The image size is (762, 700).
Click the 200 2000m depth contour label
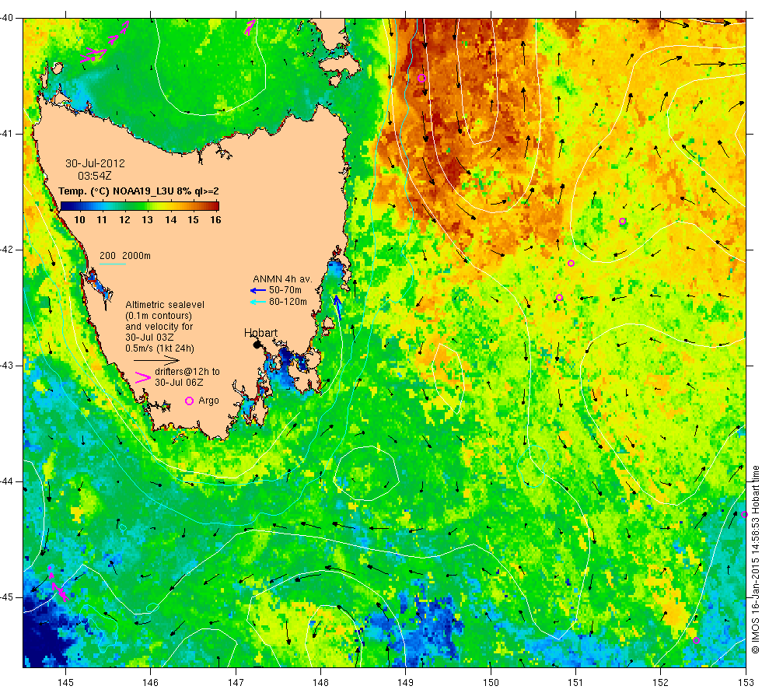(125, 256)
